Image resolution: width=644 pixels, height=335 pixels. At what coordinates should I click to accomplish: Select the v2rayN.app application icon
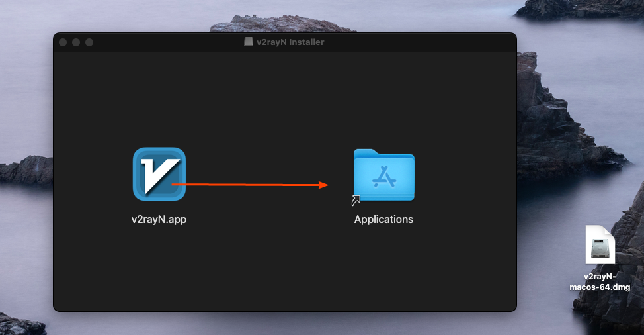159,174
